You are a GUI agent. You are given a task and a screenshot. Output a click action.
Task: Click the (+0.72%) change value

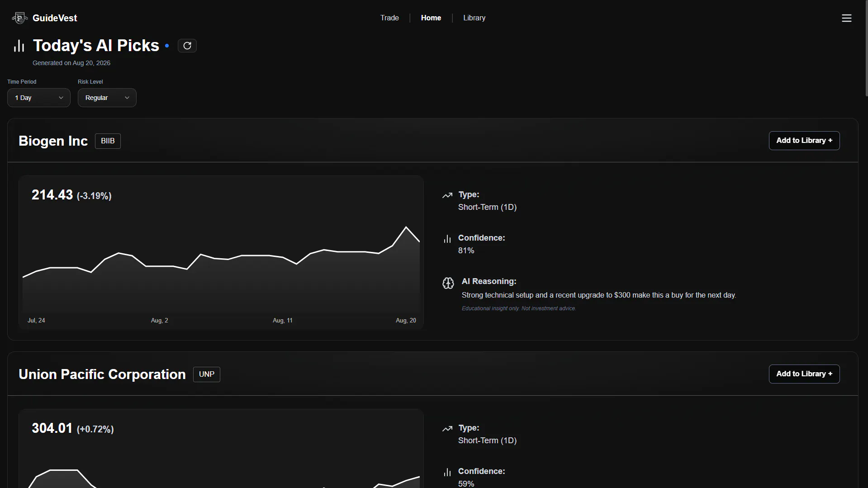tap(95, 429)
